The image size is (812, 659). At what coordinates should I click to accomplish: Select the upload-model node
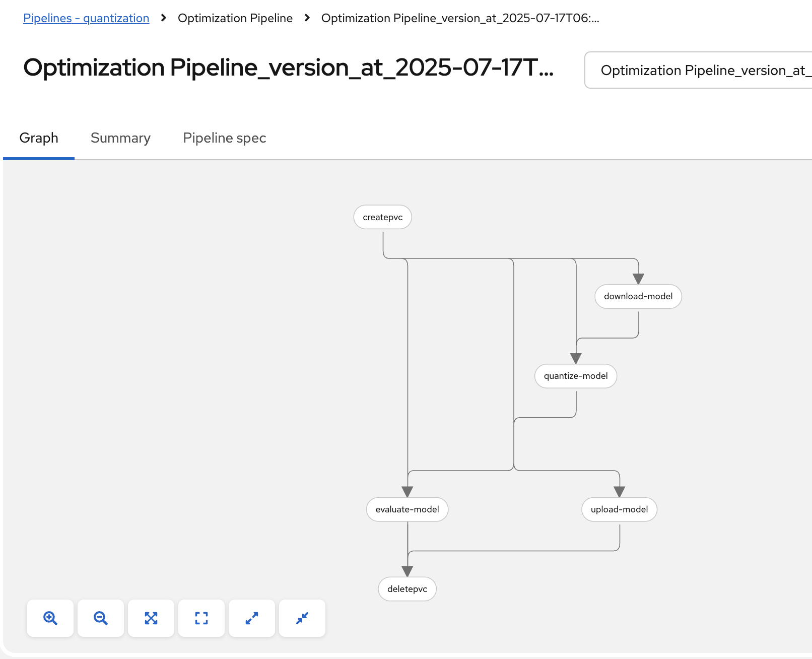620,509
